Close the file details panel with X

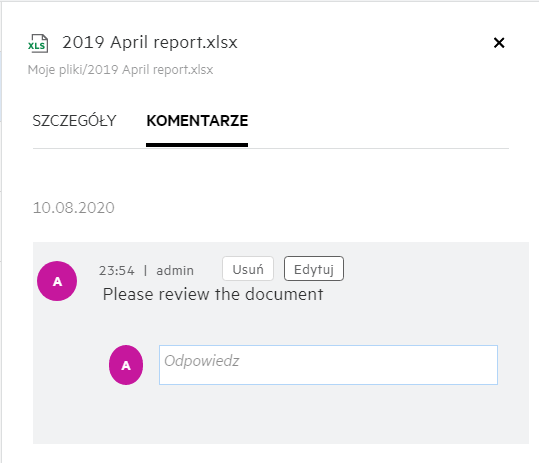(499, 43)
